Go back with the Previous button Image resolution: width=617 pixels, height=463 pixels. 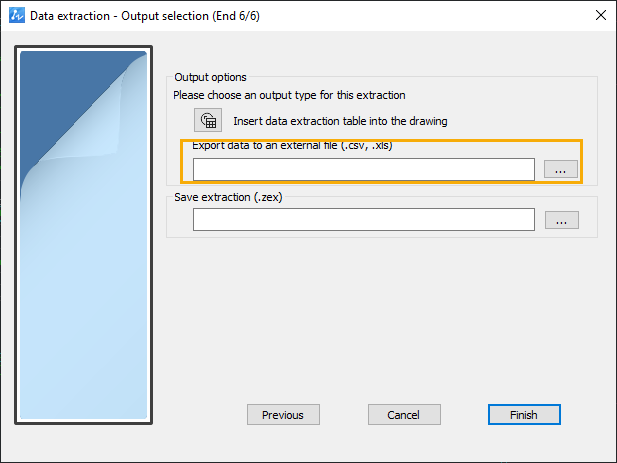tap(283, 415)
